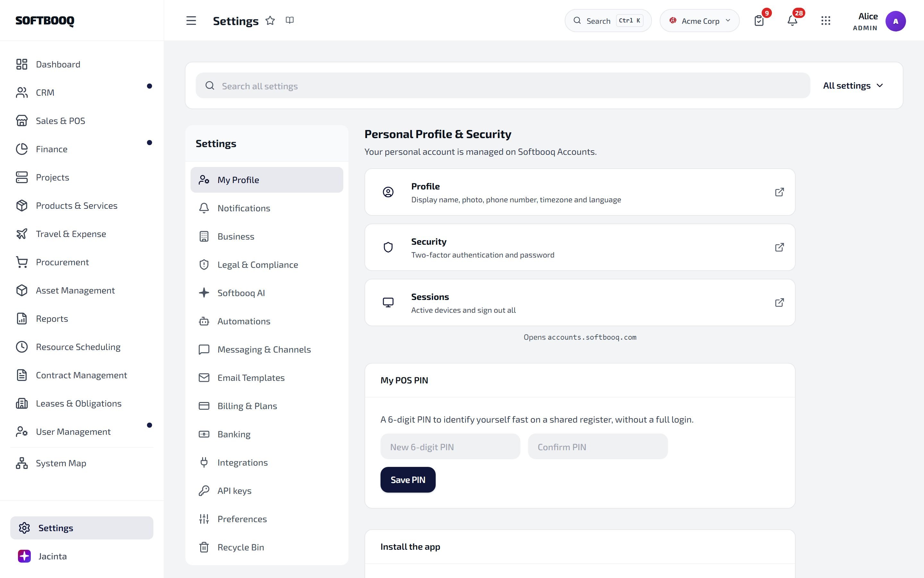
Task: Open Banking settings section
Action: (x=267, y=434)
